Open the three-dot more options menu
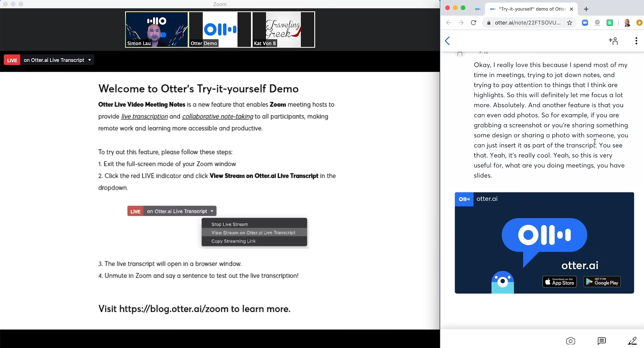Viewport: 644px width, 348px height. (x=636, y=41)
